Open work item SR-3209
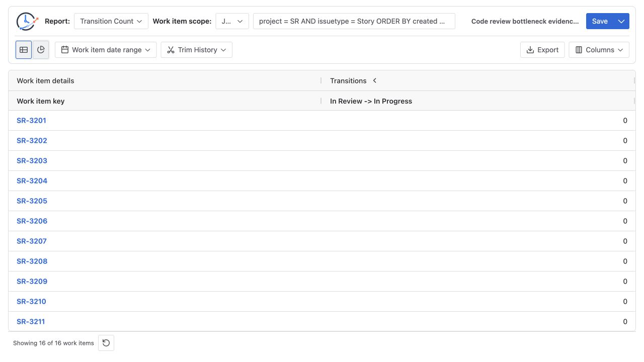Screen dimensions: 644x362 [32, 282]
